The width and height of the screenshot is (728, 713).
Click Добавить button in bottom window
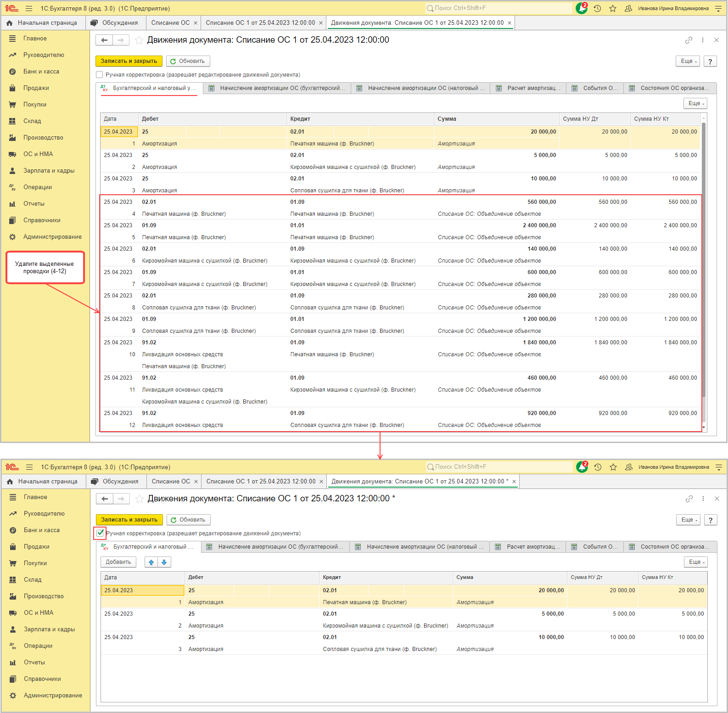click(x=118, y=562)
